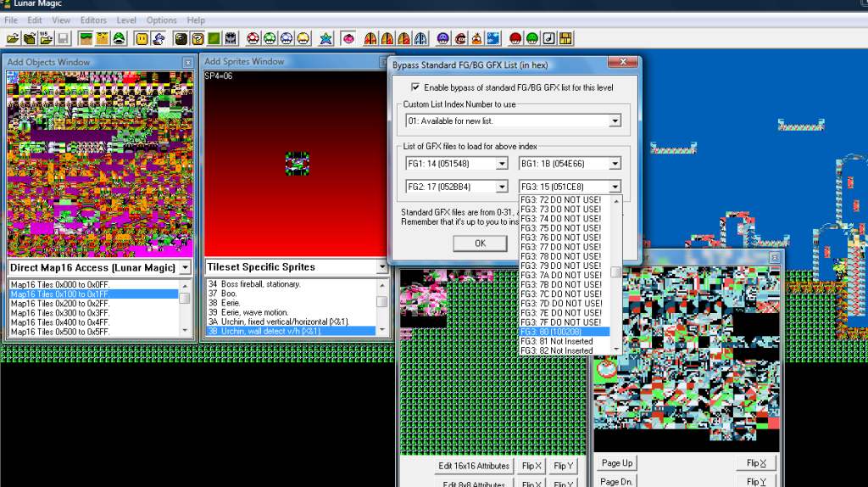868x487 pixels.
Task: Click the yellow sand layer editor icon
Action: coord(103,39)
